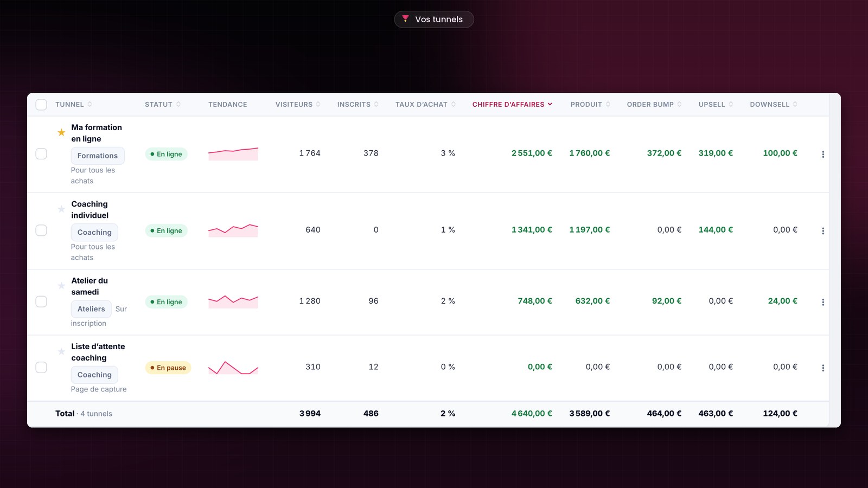Click the 319,00 € upsell value

(716, 153)
